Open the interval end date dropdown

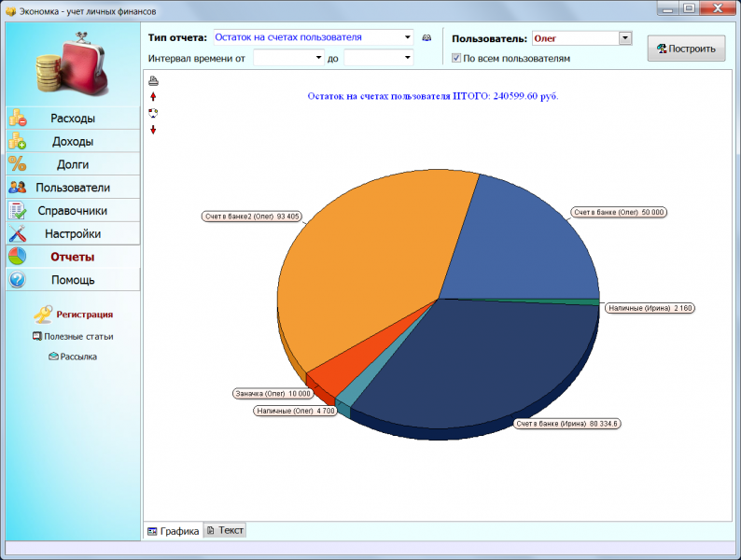click(407, 58)
